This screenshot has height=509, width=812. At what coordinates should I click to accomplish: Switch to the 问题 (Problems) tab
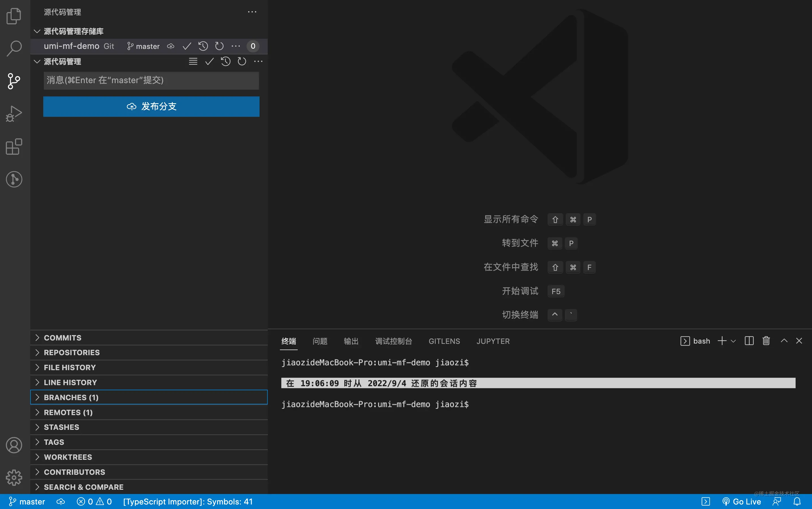pos(320,341)
